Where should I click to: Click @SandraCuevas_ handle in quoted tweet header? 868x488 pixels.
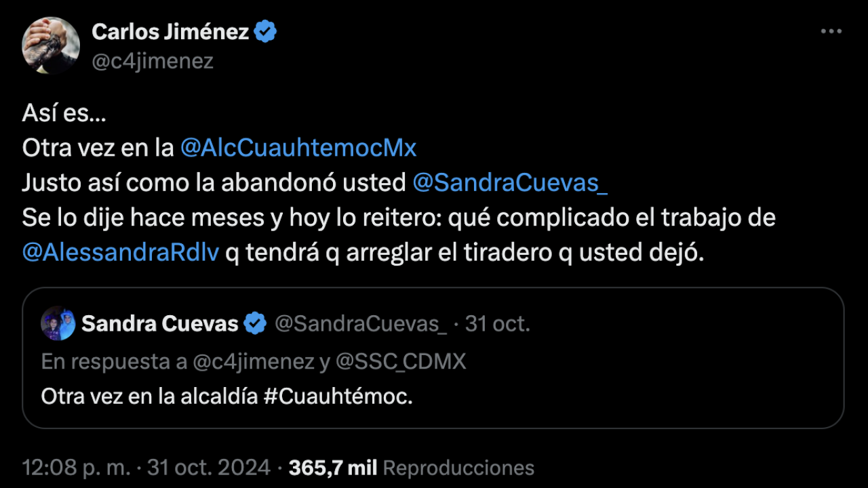pos(360,324)
